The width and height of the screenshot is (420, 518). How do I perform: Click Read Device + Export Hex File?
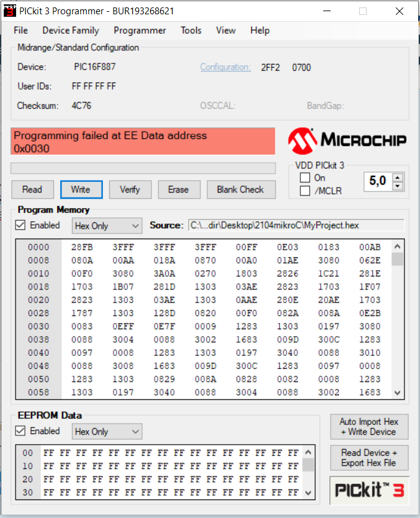[x=369, y=458]
